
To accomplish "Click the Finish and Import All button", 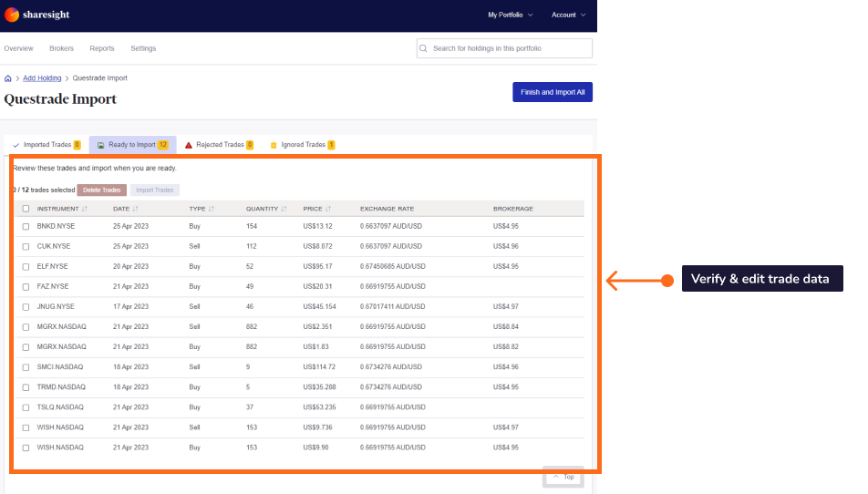I will pyautogui.click(x=553, y=92).
